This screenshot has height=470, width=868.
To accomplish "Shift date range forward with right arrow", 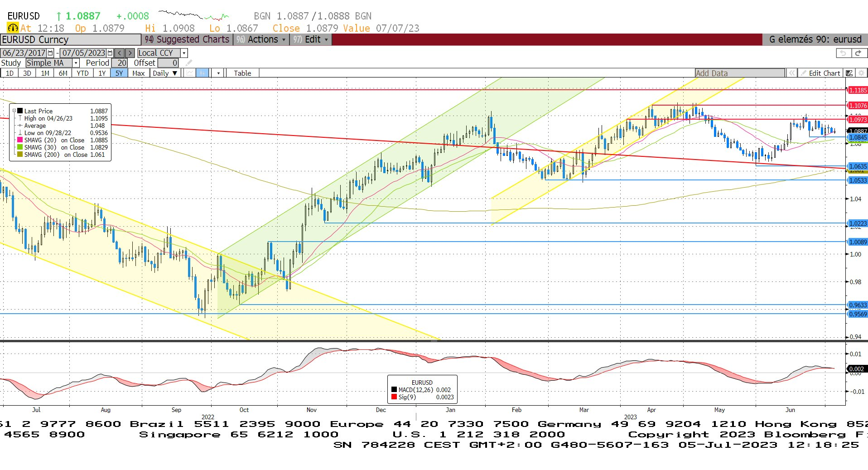I will tap(130, 53).
